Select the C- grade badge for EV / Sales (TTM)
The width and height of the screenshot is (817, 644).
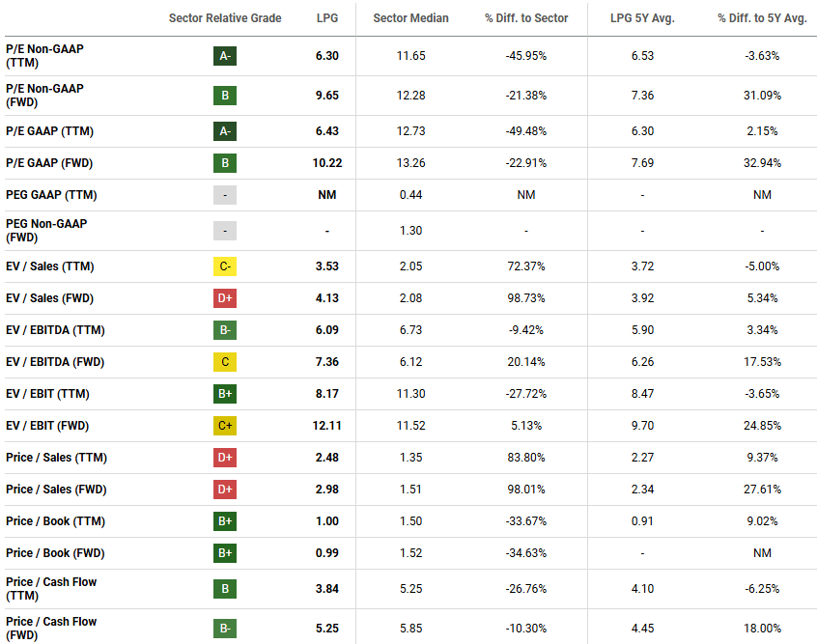tap(225, 266)
